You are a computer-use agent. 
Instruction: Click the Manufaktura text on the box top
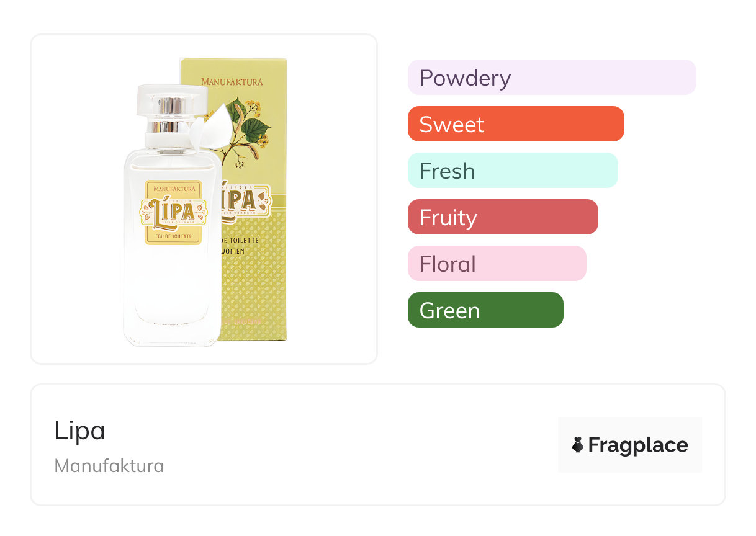pyautogui.click(x=232, y=81)
